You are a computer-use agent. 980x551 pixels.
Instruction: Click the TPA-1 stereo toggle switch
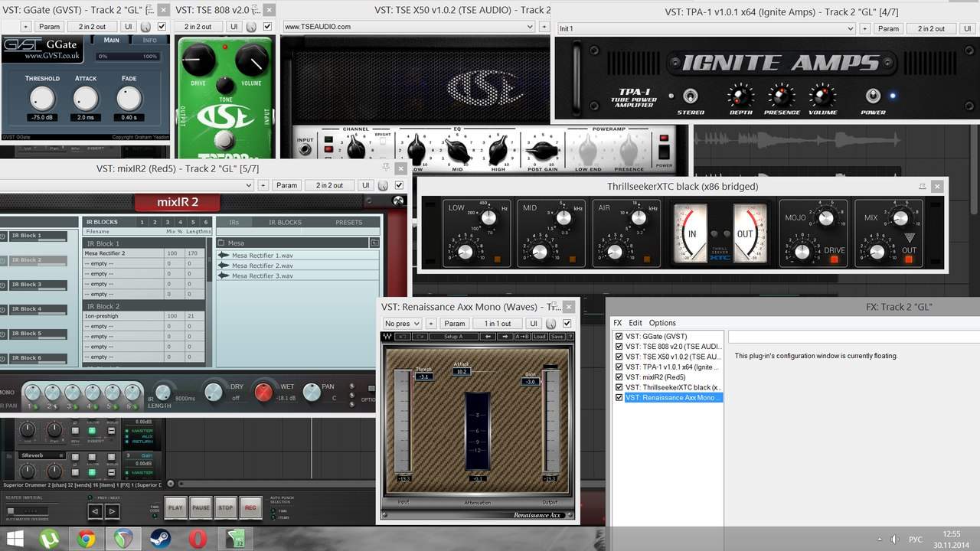(691, 96)
